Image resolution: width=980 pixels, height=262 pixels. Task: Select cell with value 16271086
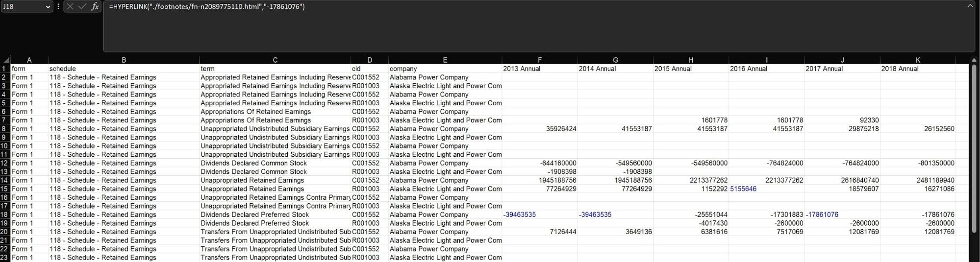[x=918, y=189]
